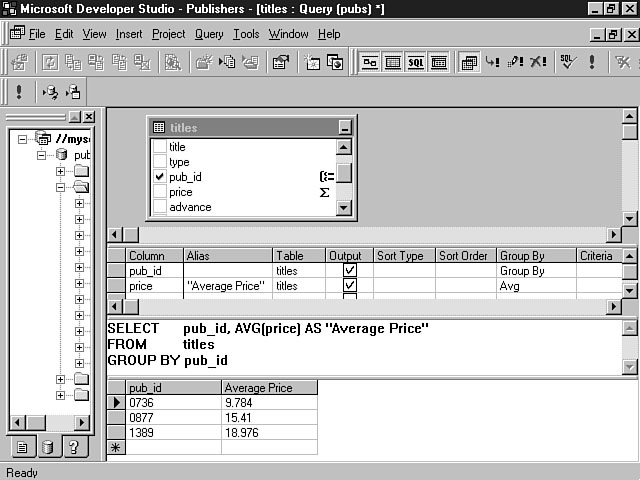Uncheck Output for the price grid row

(349, 286)
